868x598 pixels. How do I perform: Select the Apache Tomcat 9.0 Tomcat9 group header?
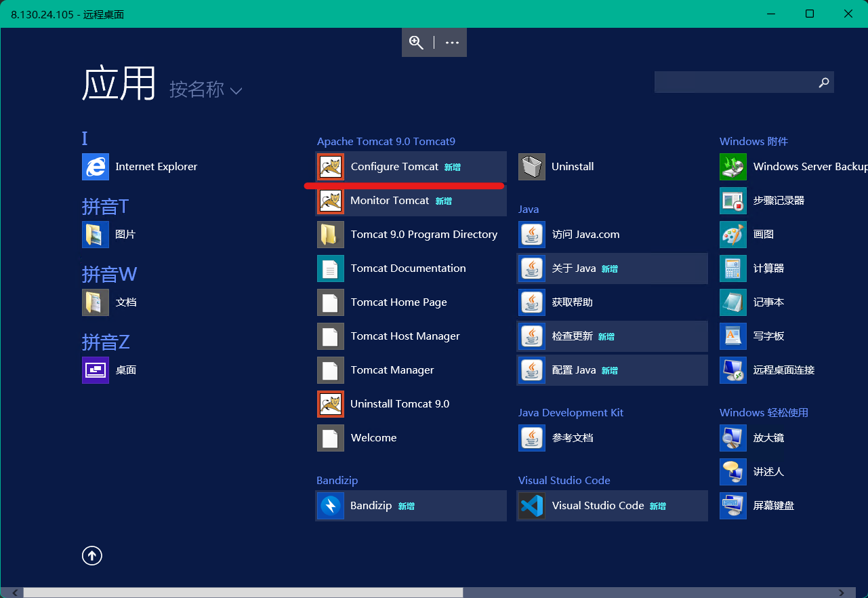[x=386, y=142]
